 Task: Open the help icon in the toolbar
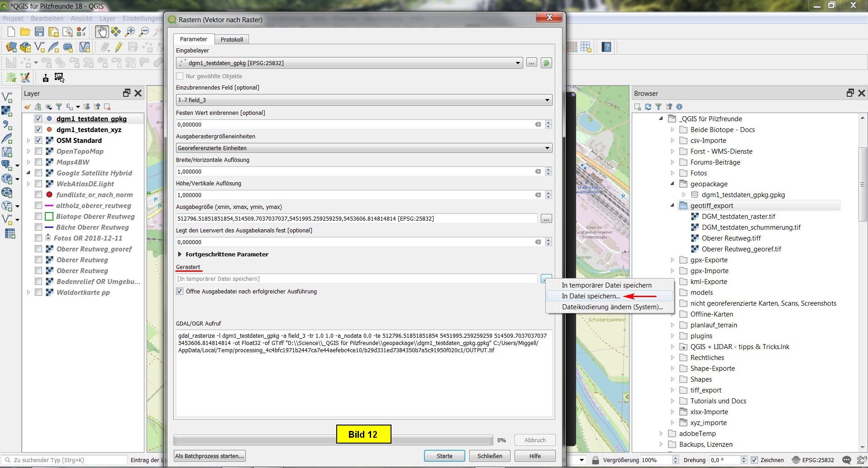click(606, 47)
